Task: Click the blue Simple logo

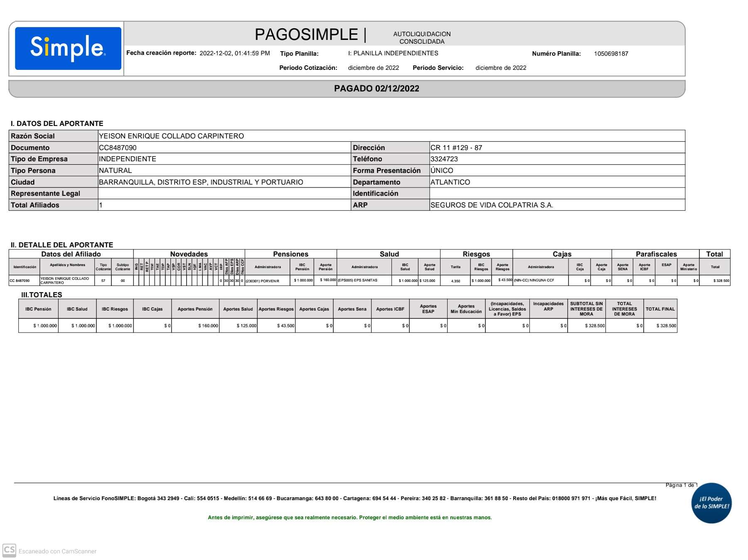Action: (x=68, y=48)
